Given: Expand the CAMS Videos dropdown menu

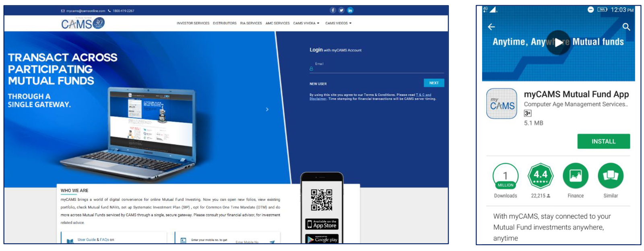Looking at the screenshot, I should click(338, 23).
